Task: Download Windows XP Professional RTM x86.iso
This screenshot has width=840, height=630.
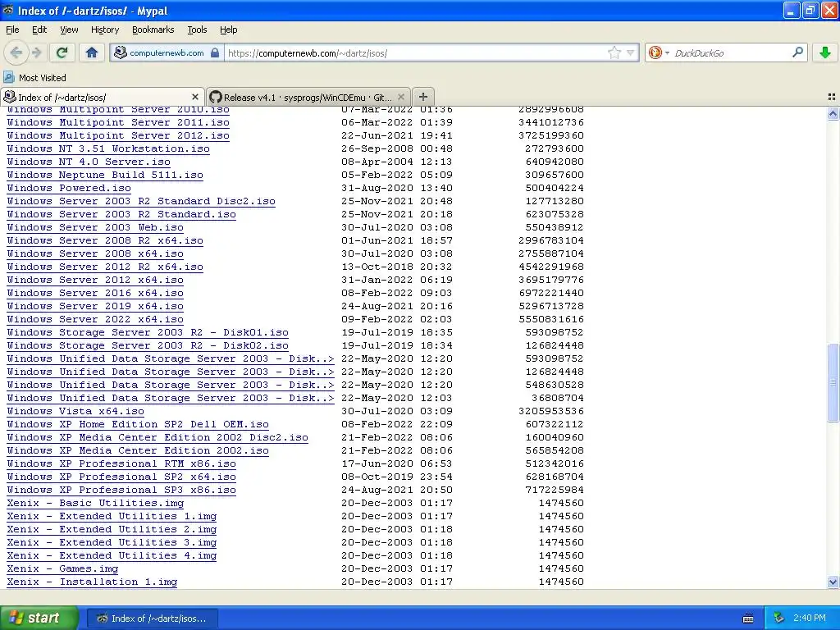Action: [121, 464]
